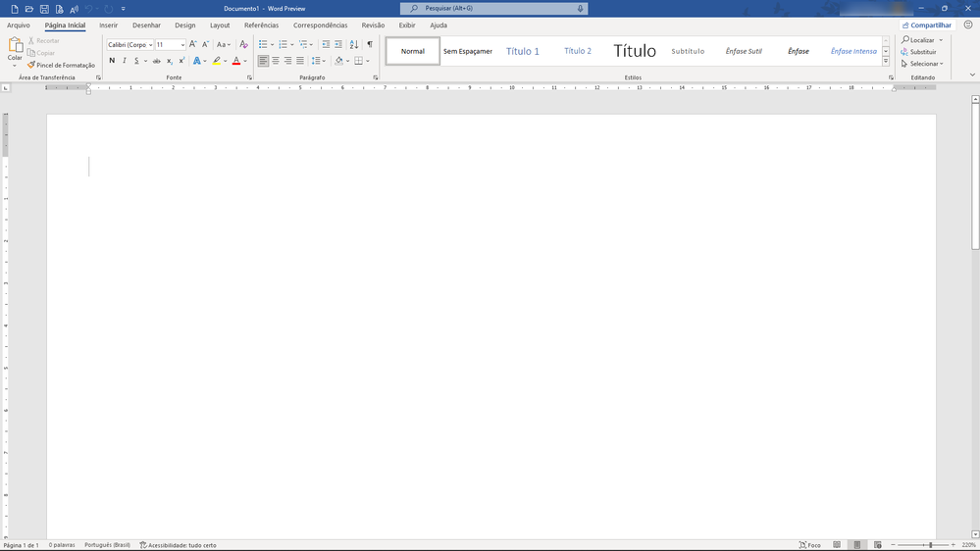Center align the text
980x551 pixels.
[276, 61]
